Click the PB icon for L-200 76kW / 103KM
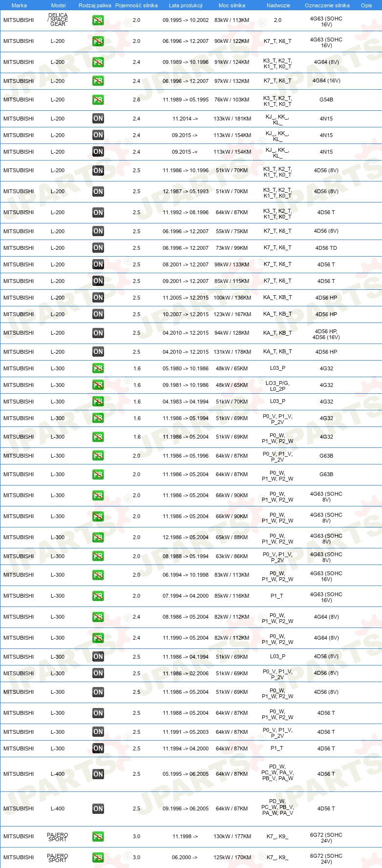Image resolution: width=382 pixels, height=868 pixels. click(98, 100)
